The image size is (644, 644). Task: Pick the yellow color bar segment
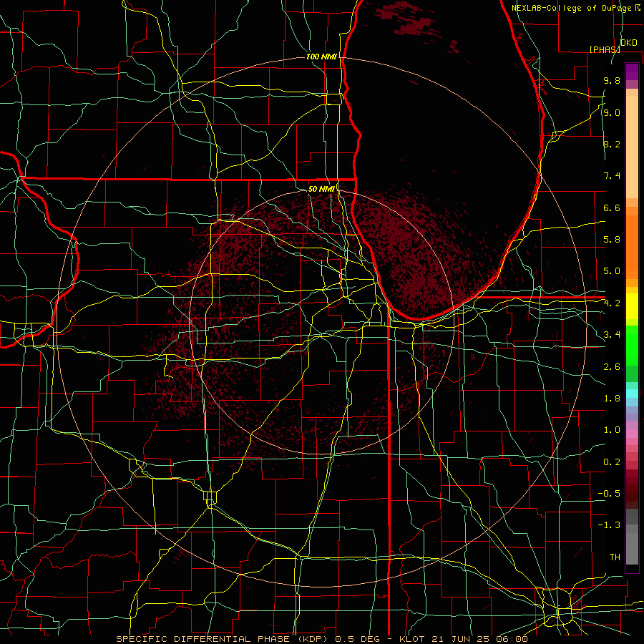[x=632, y=306]
